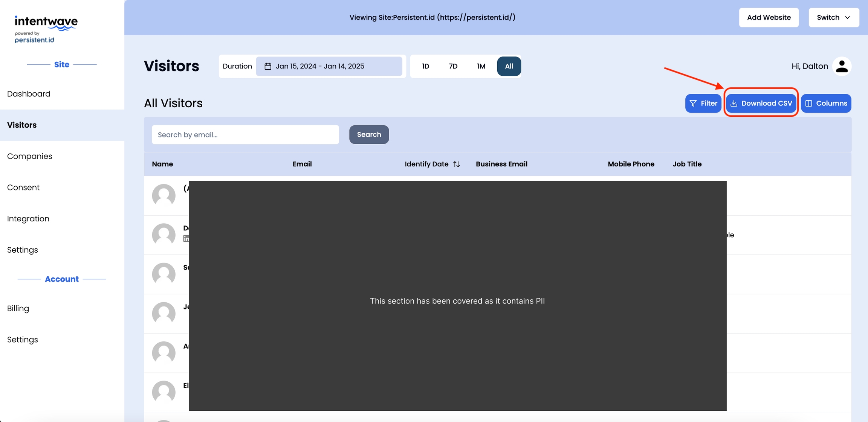Click the first visitor's avatar thumbnail
Screen dimensions: 868x422
pos(164,195)
